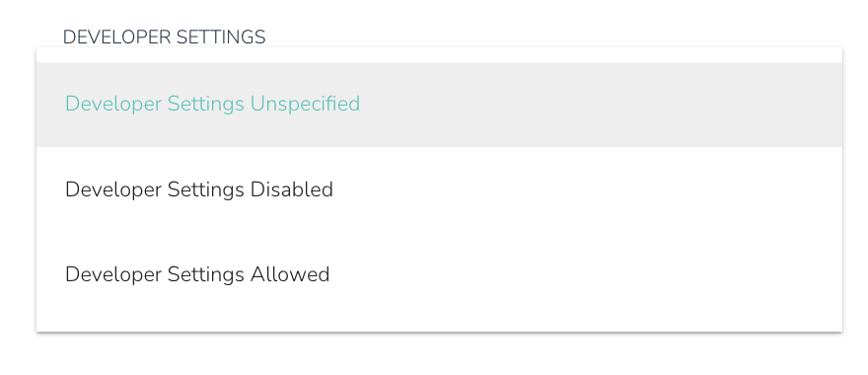Select the 'Allowed' list item

(439, 274)
